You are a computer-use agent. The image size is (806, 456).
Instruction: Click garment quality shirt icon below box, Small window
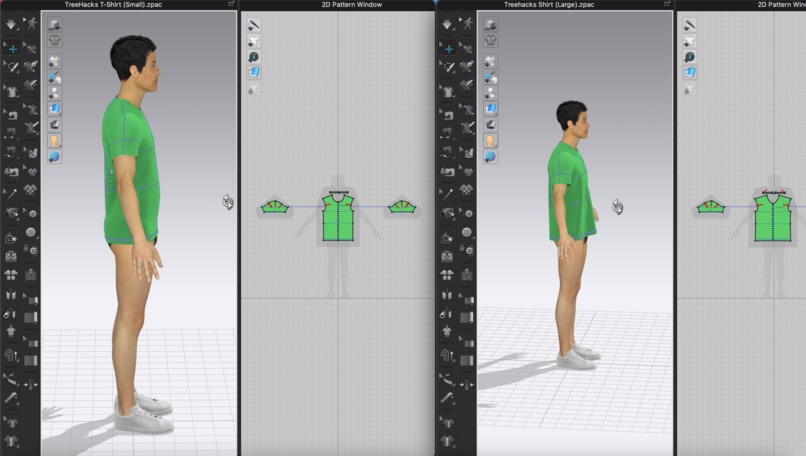(x=54, y=40)
